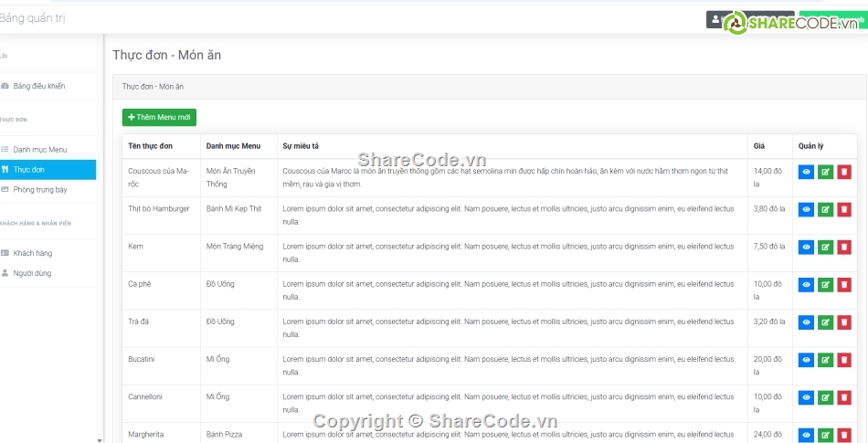Viewport: 868px width, 443px height.
Task: Select Thực đơn in the sidebar
Action: [29, 170]
